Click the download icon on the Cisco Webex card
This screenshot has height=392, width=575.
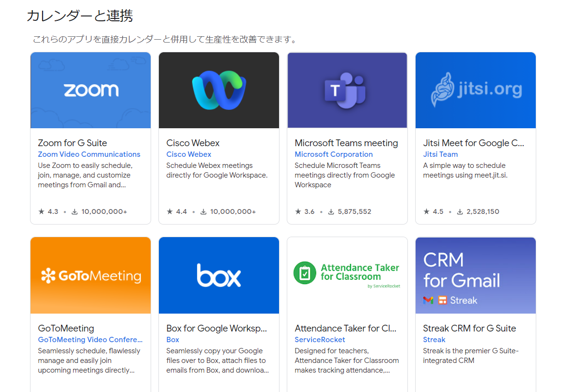coord(203,212)
